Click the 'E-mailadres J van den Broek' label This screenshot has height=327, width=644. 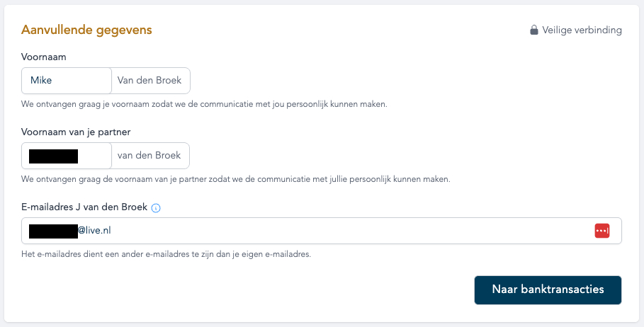(84, 207)
